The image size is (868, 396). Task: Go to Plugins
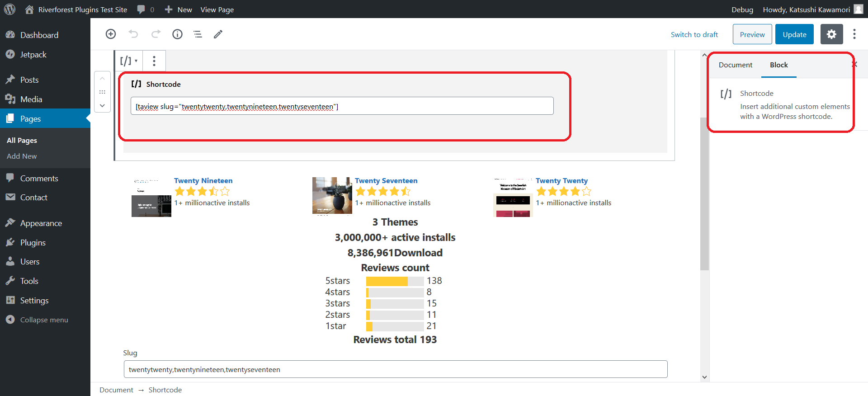click(45, 242)
